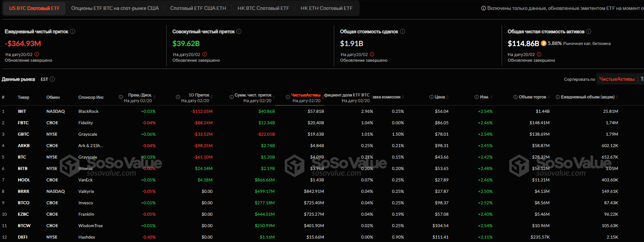Click Valkyrie sponsor name
Screen dimensions: 644x242
coord(86,191)
